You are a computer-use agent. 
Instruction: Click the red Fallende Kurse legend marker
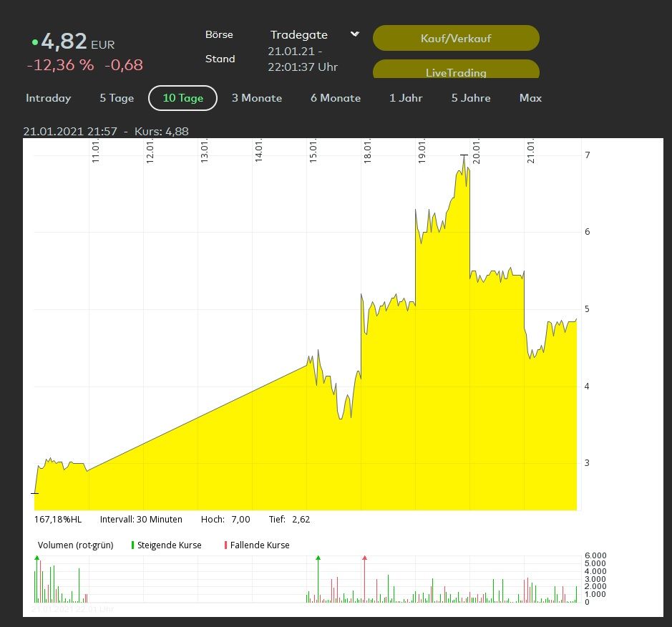pos(226,545)
